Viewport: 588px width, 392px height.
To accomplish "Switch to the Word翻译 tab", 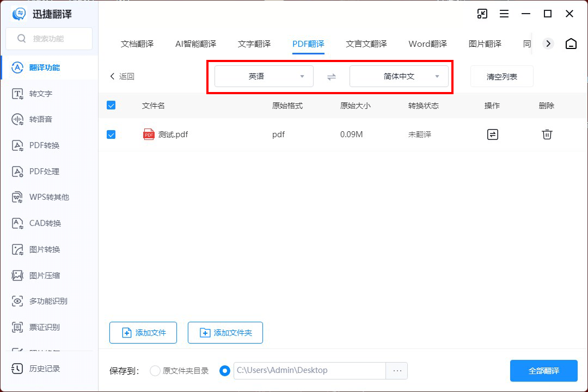I will coord(428,44).
